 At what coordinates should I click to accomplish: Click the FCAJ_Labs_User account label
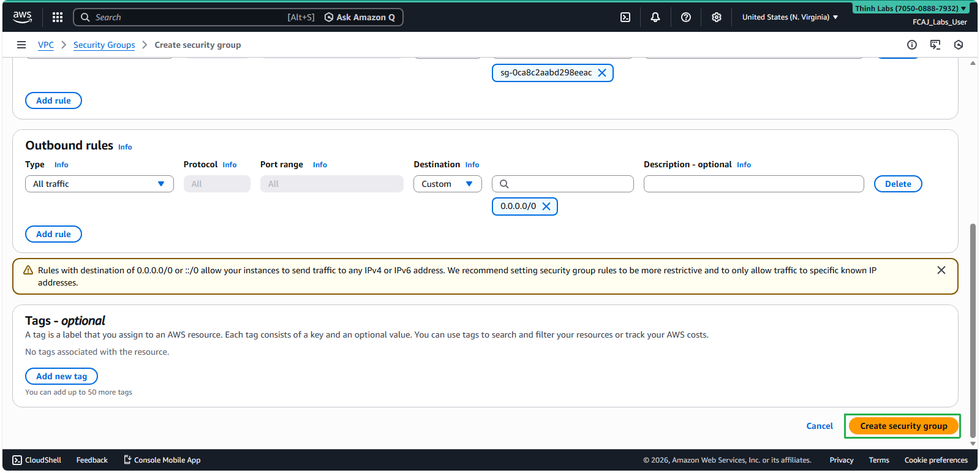click(940, 22)
